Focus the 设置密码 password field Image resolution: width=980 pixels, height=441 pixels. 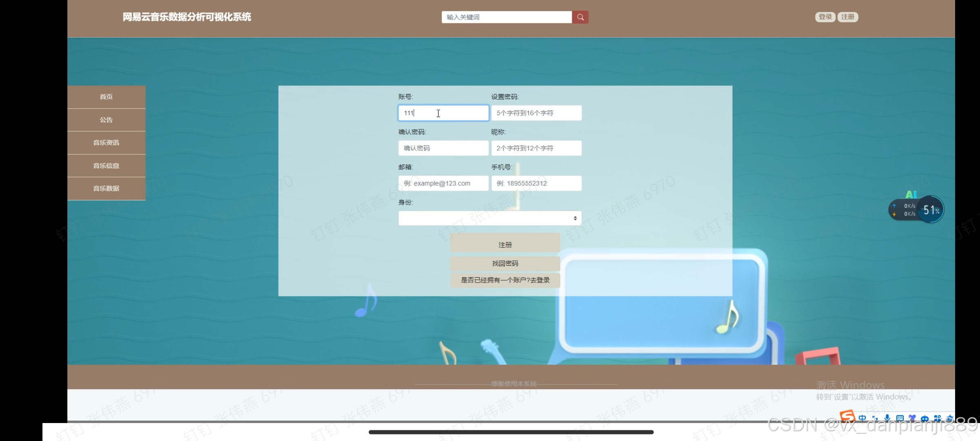536,113
